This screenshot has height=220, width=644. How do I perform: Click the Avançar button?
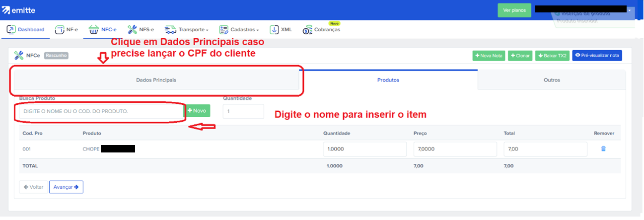[x=66, y=187]
